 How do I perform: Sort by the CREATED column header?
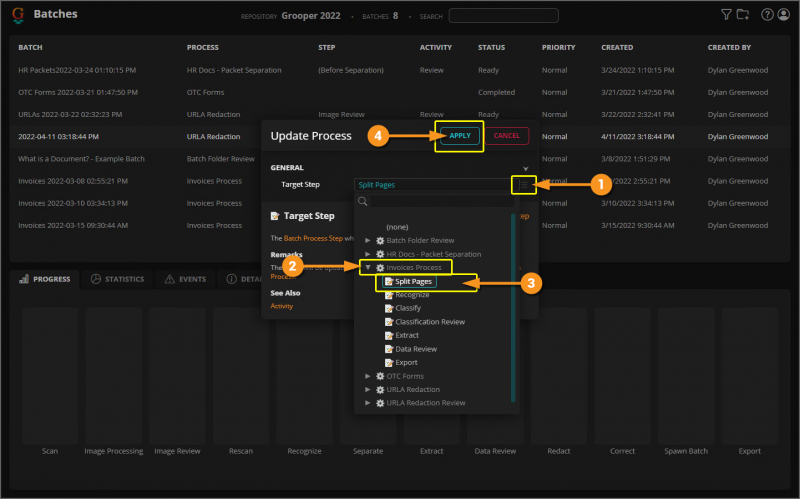[617, 47]
